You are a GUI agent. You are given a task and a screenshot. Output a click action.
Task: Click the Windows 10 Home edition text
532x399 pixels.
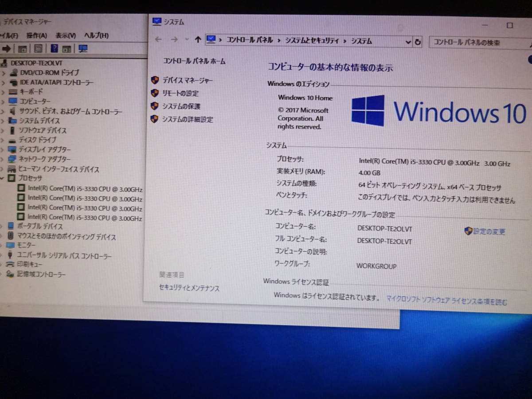coord(305,98)
